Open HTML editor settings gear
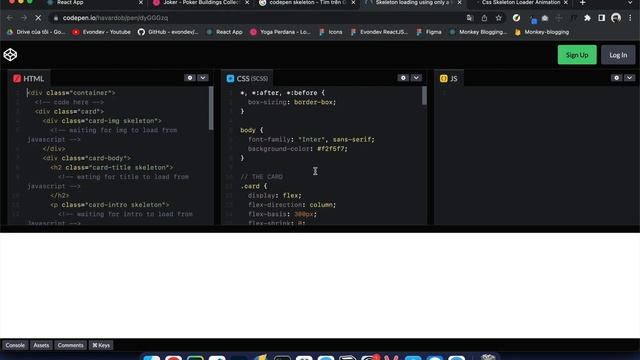Screen dimensions: 640x360 pos(190,78)
